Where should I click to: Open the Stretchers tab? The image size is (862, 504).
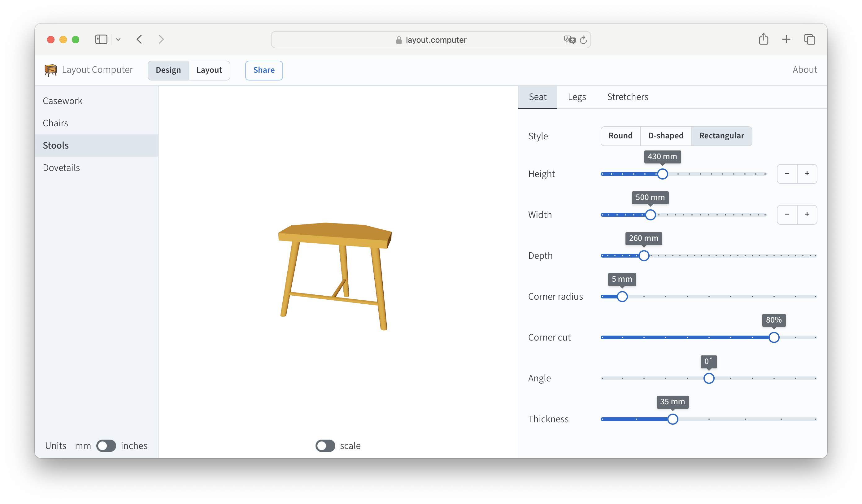(627, 97)
